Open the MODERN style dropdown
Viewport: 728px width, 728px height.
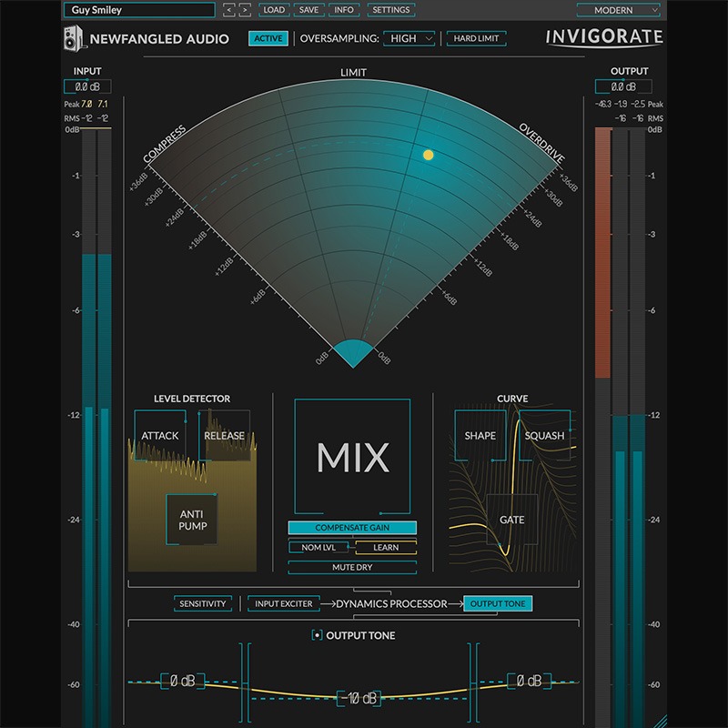618,10
